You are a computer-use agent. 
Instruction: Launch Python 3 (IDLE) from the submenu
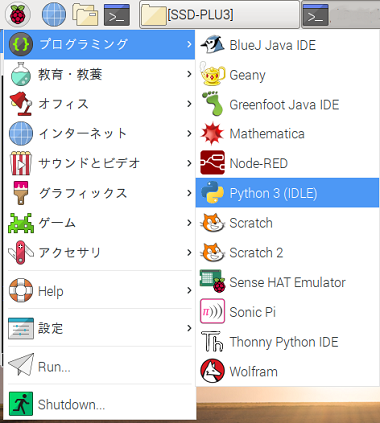(287, 193)
